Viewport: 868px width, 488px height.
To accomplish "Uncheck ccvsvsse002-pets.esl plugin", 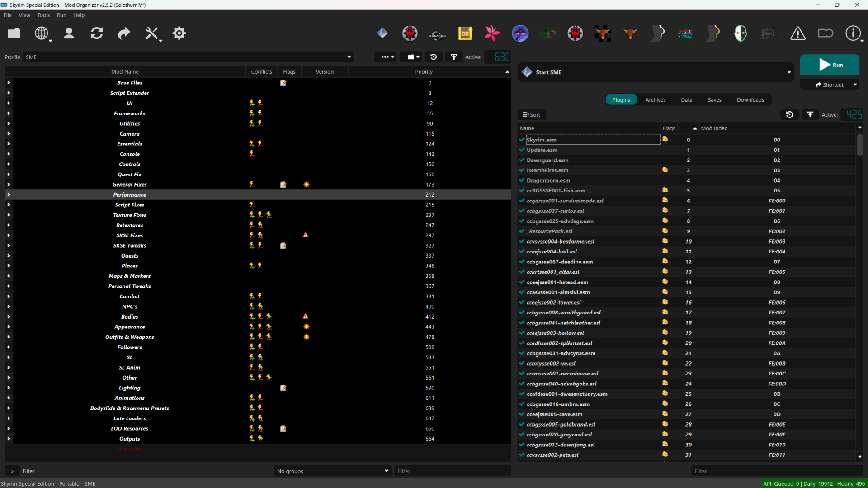I will click(522, 455).
